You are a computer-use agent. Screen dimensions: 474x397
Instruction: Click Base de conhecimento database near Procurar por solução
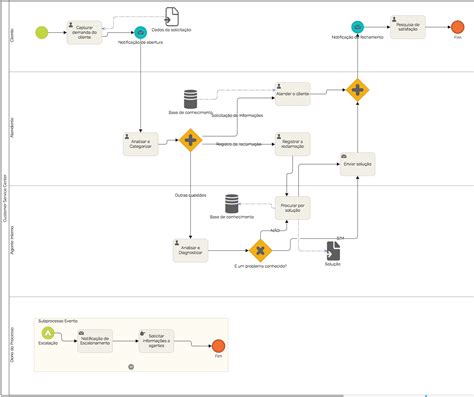[x=232, y=204]
